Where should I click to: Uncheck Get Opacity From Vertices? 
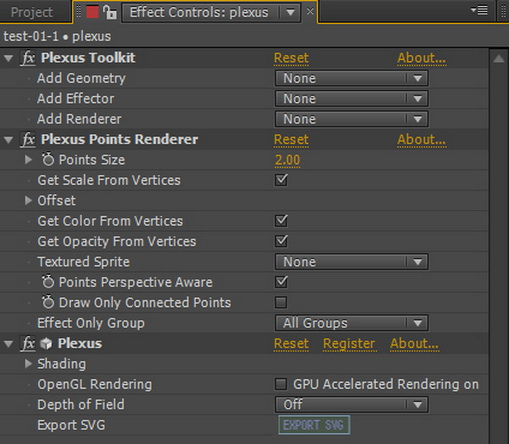point(281,241)
